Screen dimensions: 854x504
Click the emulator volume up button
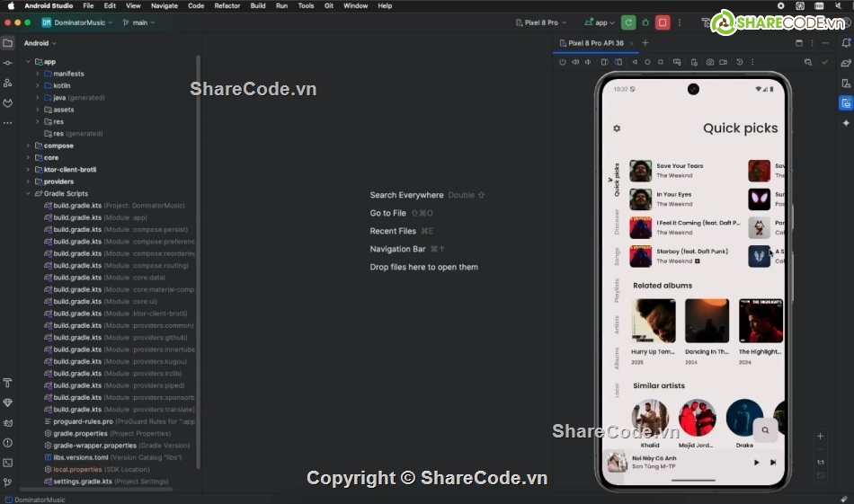575,62
